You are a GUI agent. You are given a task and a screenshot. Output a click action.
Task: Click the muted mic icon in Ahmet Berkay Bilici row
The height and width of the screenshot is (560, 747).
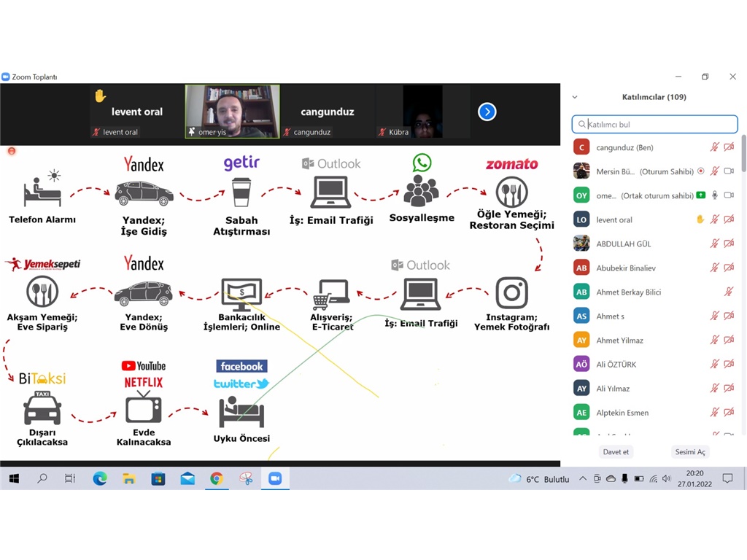click(729, 292)
